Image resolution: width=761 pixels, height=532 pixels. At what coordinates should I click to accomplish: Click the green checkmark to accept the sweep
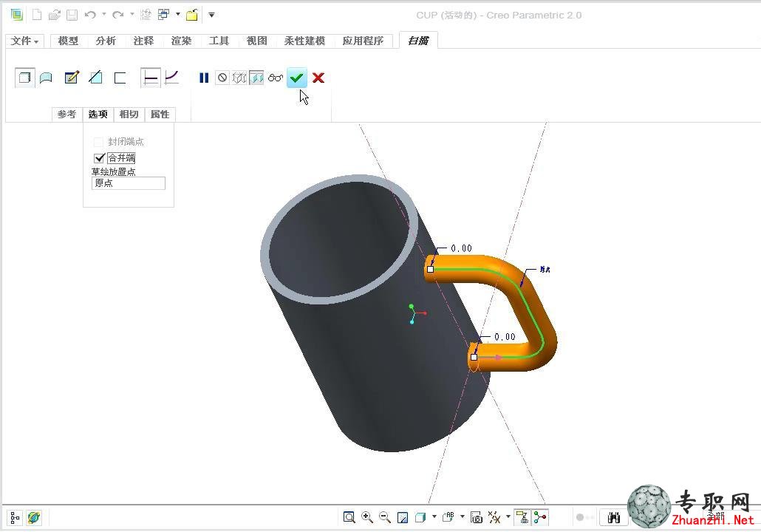click(x=296, y=78)
